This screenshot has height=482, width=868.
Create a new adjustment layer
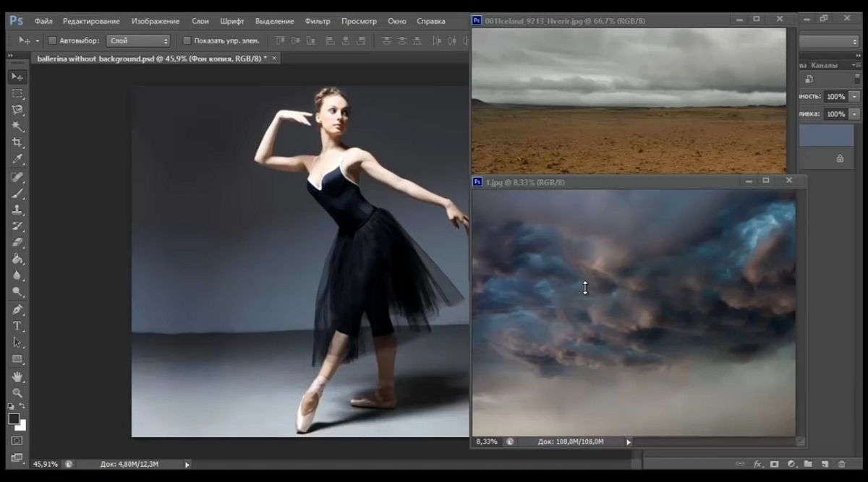pyautogui.click(x=791, y=464)
